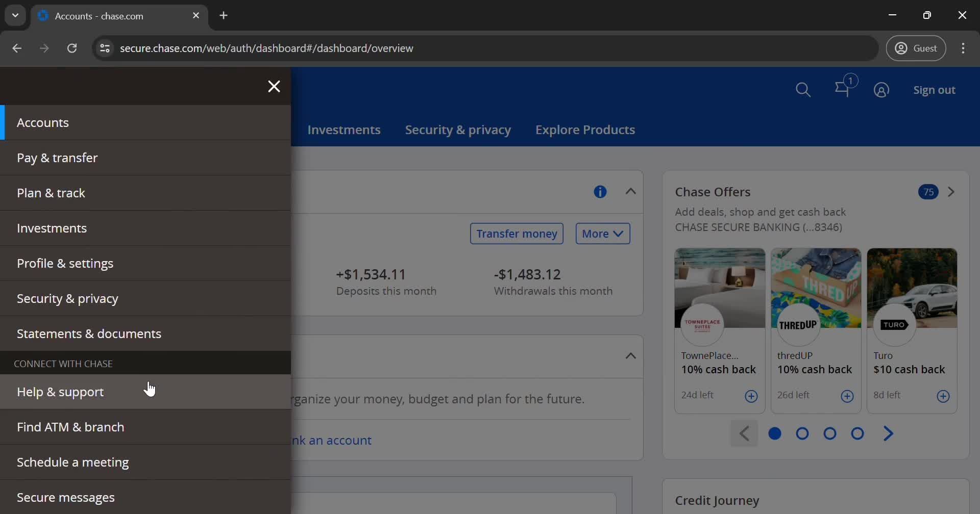Add the Turo $10 cash back offer

click(x=943, y=396)
